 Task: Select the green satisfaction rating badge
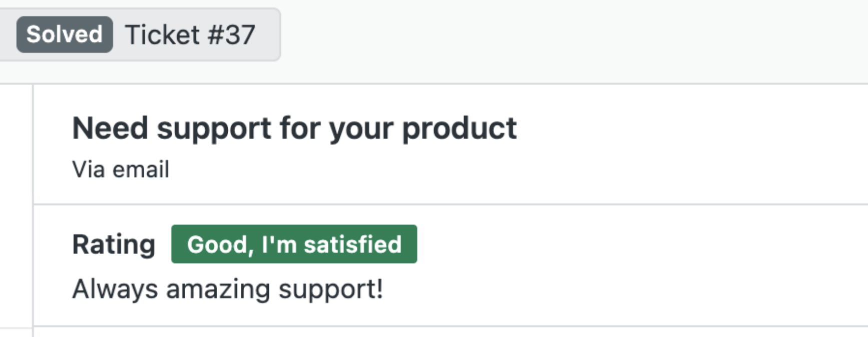click(294, 245)
